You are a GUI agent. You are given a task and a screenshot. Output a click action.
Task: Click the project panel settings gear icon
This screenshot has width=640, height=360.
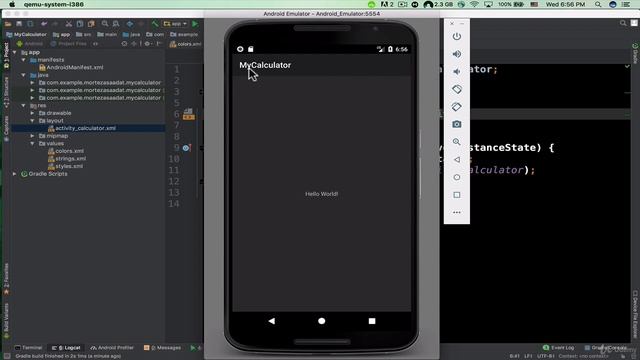(x=147, y=44)
